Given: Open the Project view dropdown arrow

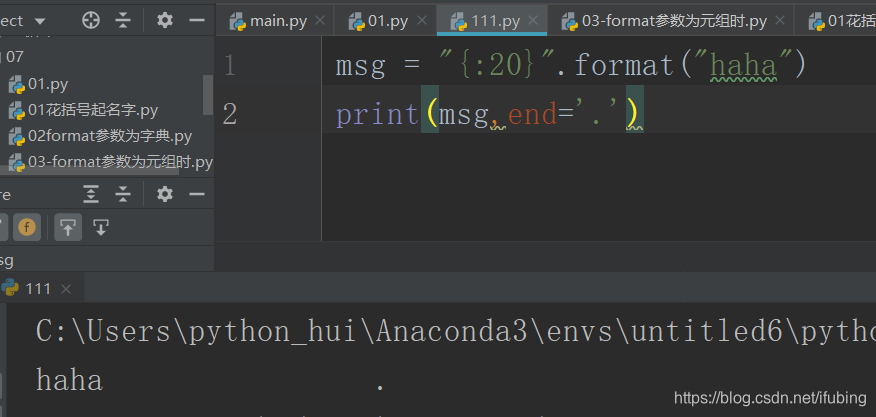Looking at the screenshot, I should click(40, 21).
